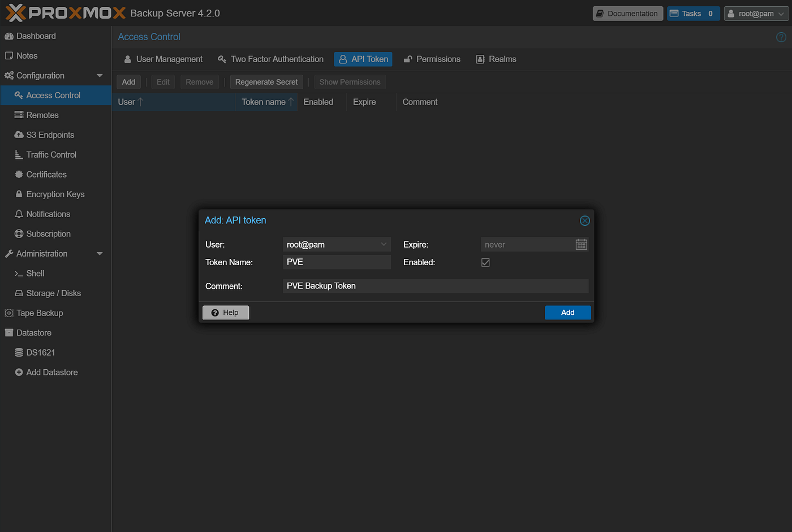Open the DS1621 datastore
The width and height of the screenshot is (792, 532).
[x=55, y=353]
